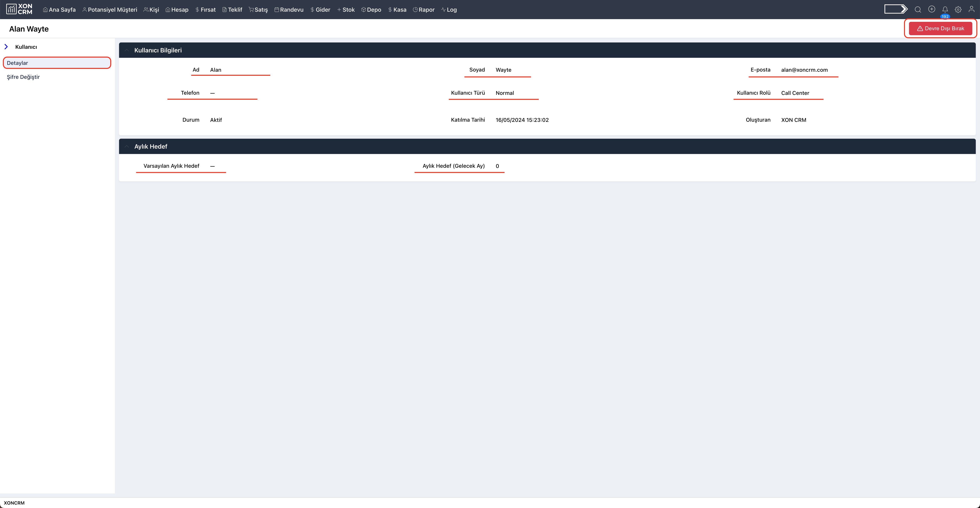Open the Stok menu item
Viewport: 980px width, 508px height.
(345, 10)
